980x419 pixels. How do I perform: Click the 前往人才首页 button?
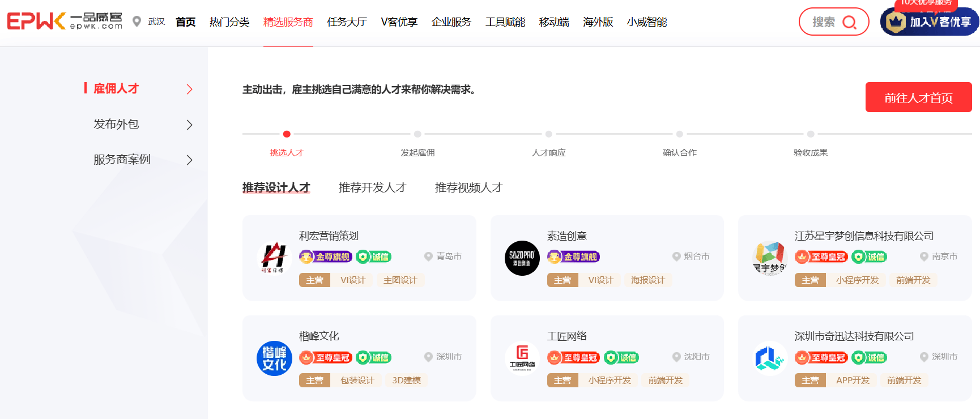point(919,97)
